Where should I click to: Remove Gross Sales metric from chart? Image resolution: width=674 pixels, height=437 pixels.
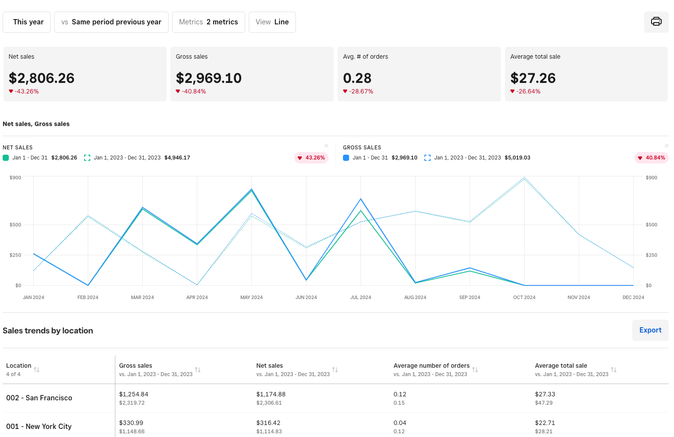667,146
